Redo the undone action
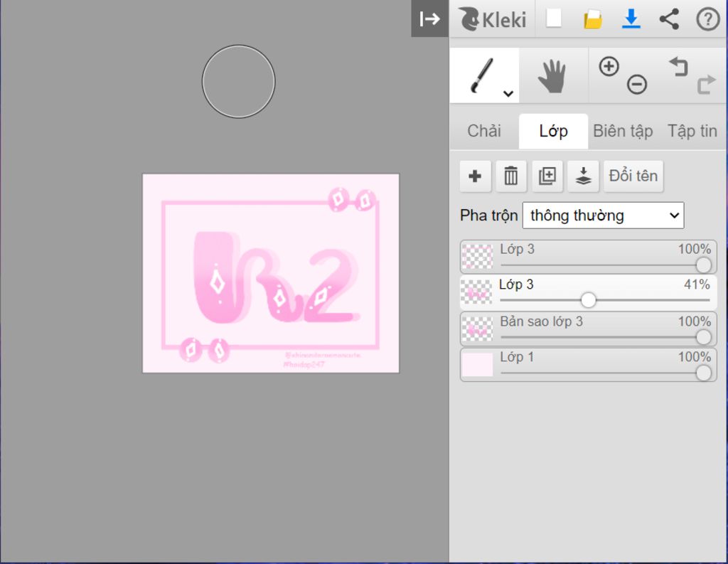This screenshot has width=728, height=564. click(x=706, y=85)
